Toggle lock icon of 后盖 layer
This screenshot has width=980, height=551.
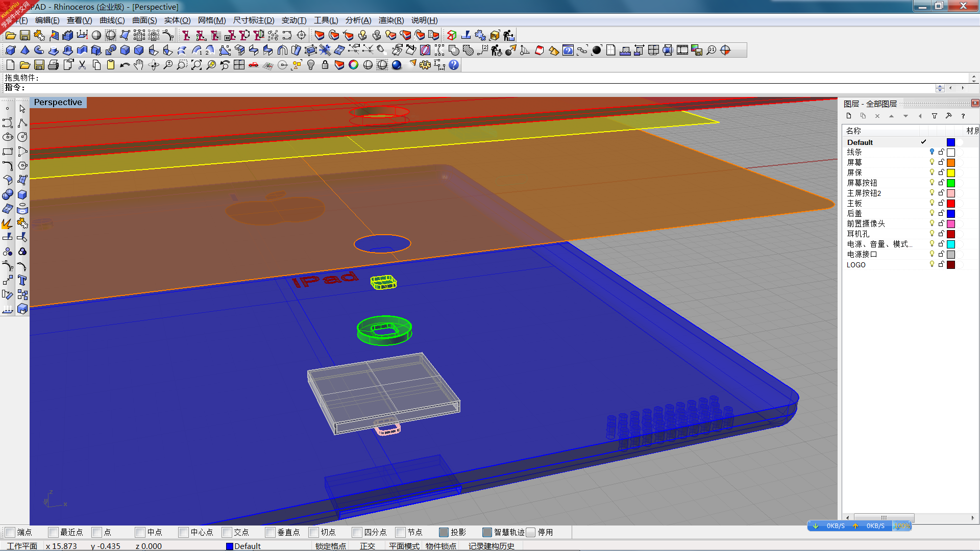[x=941, y=213]
